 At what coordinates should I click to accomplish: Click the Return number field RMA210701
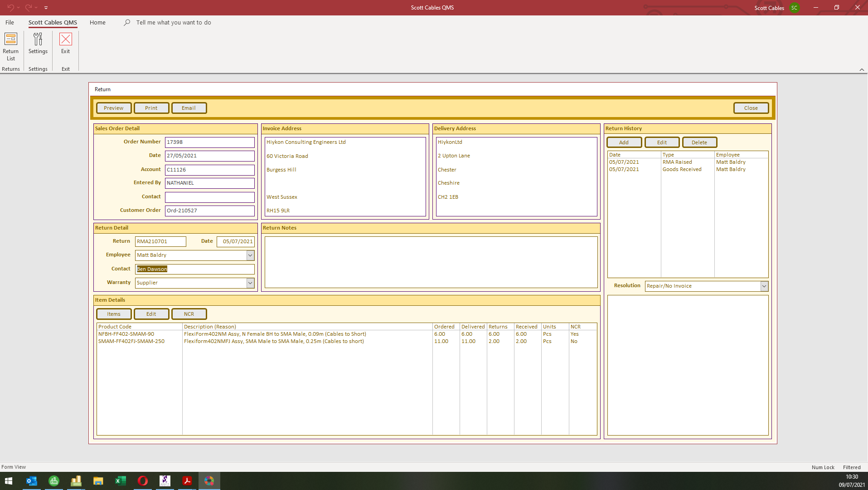pyautogui.click(x=160, y=242)
